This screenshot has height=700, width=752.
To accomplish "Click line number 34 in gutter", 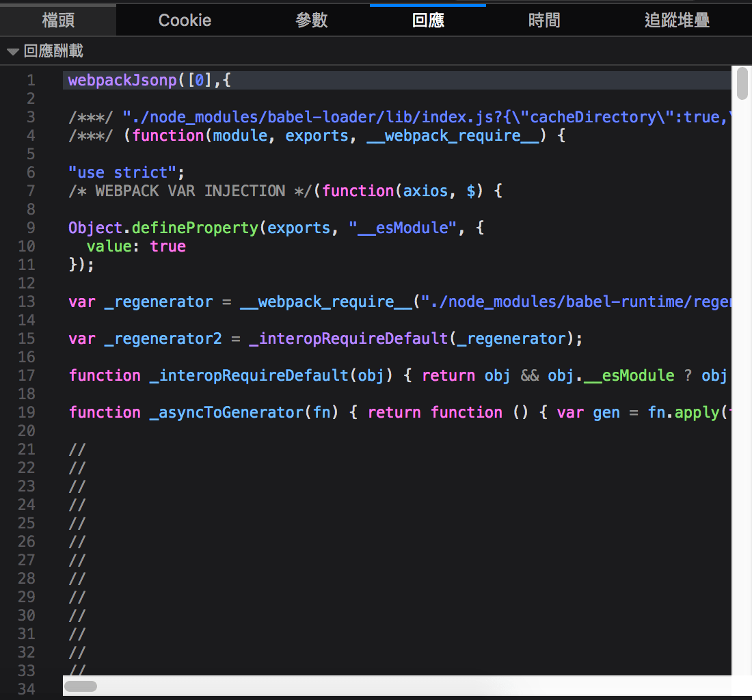I will tap(27, 689).
